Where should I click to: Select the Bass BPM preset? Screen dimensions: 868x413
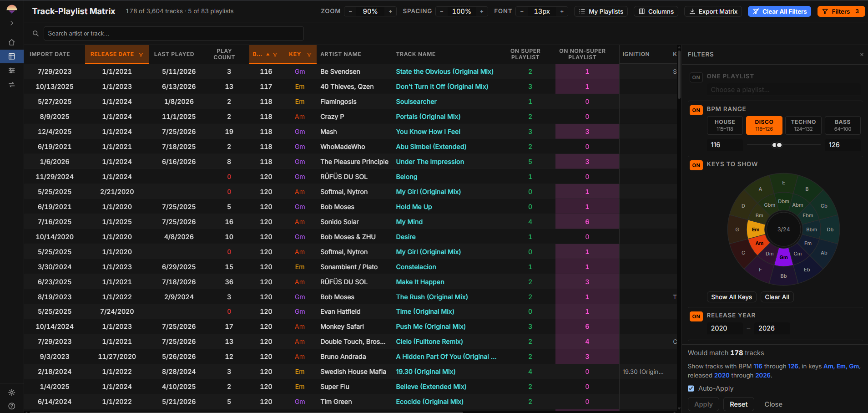pos(843,125)
